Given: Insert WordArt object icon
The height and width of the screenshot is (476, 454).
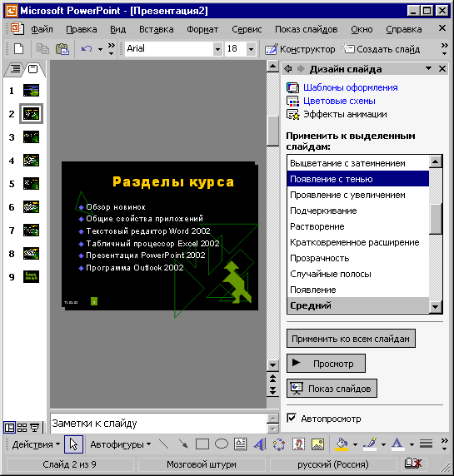Looking at the screenshot, I should point(260,444).
